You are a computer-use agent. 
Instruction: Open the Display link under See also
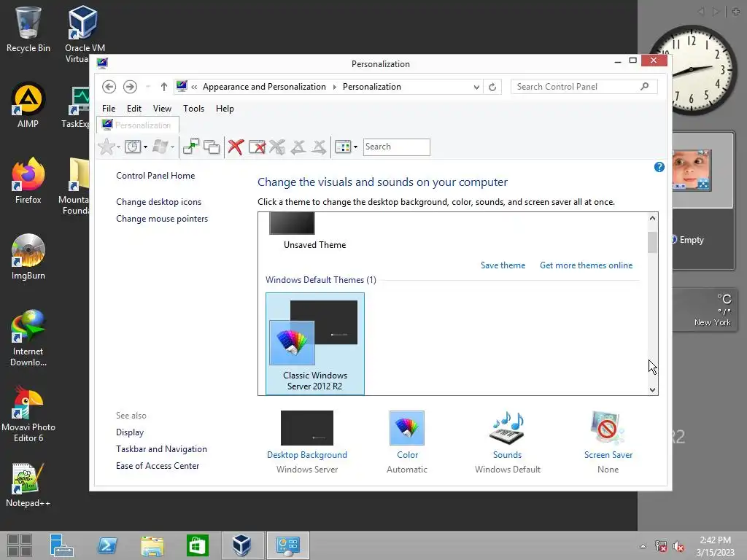click(x=130, y=432)
